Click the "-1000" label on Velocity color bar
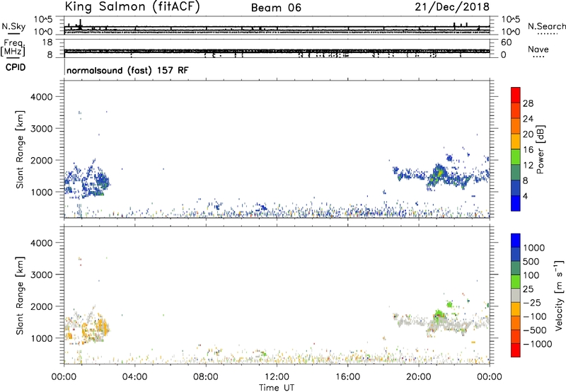 tap(538, 344)
